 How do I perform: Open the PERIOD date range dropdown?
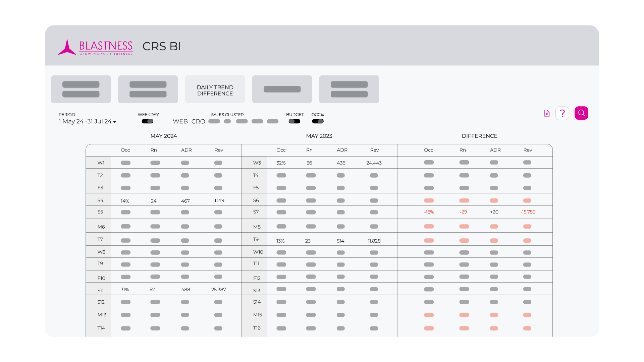(85, 121)
